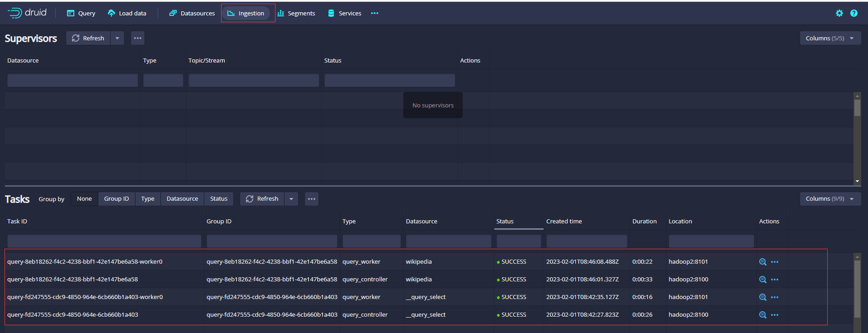Inspect __query_select query_controller task magnifier

[x=763, y=315]
